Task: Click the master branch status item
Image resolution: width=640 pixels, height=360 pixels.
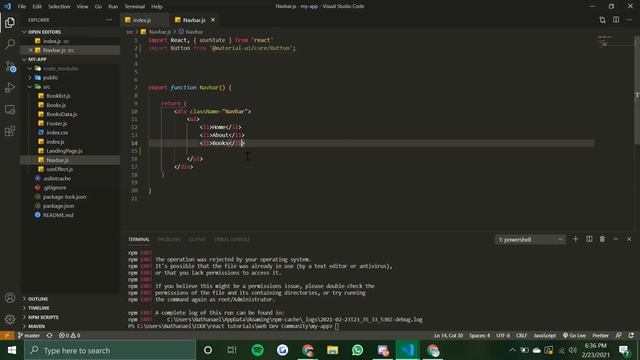Action: click(x=29, y=336)
